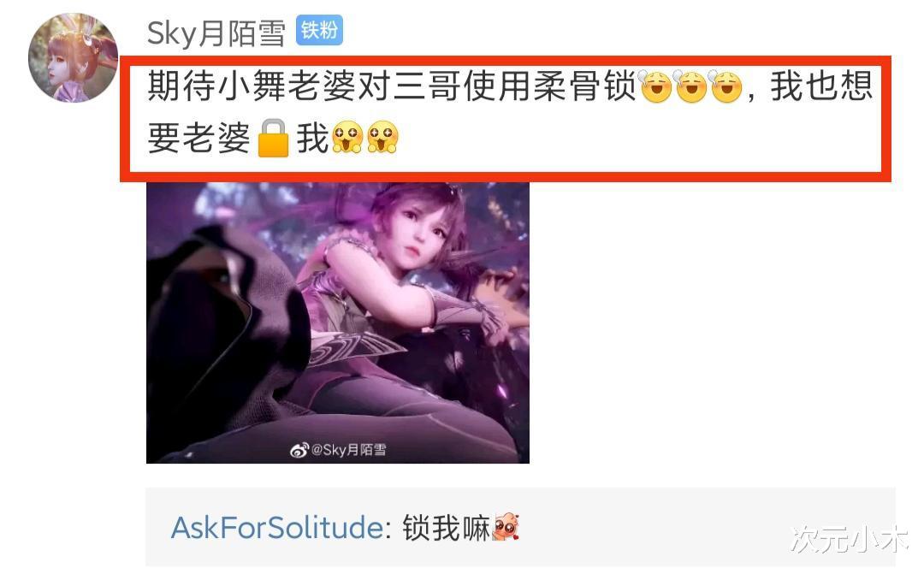The image size is (924, 574).
Task: Click the @Sky月陌雪 watermark text in image
Action: [x=348, y=450]
